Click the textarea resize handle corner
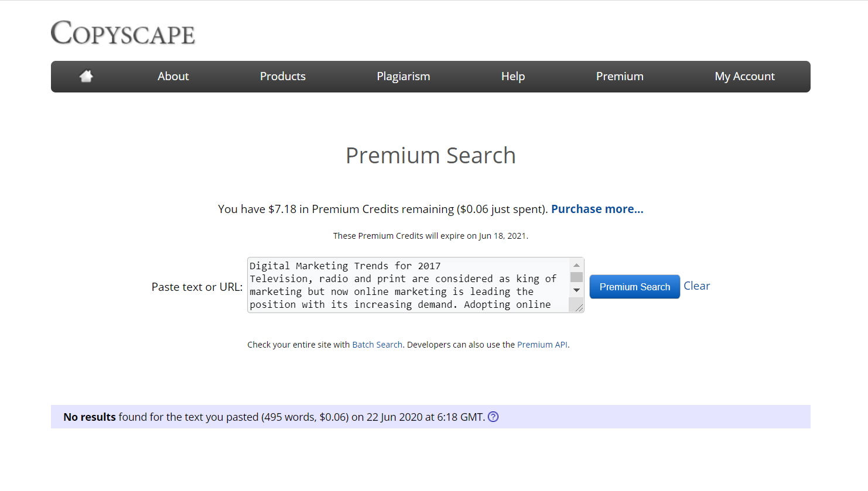Viewport: 868px width, 491px height. coord(579,307)
